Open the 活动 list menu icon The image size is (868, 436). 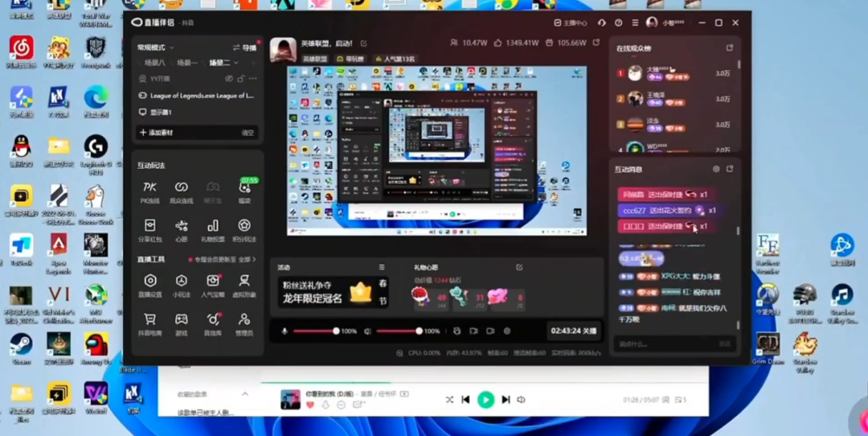tap(382, 267)
